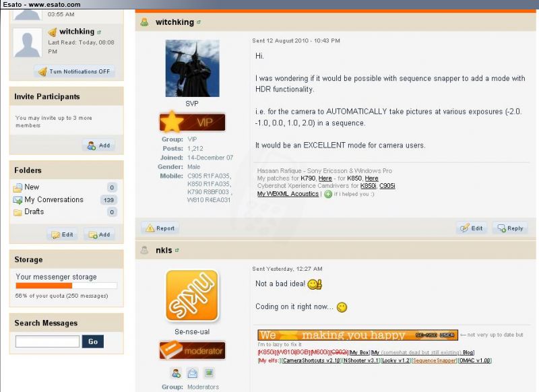Image resolution: width=539 pixels, height=392 pixels.
Task: Click the sidebar witchking silhouette avatar
Action: (x=27, y=42)
